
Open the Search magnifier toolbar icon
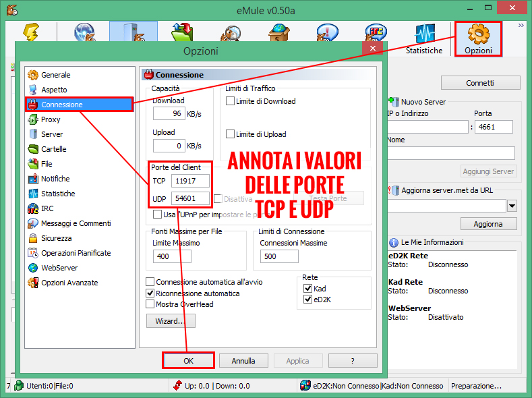pyautogui.click(x=231, y=33)
